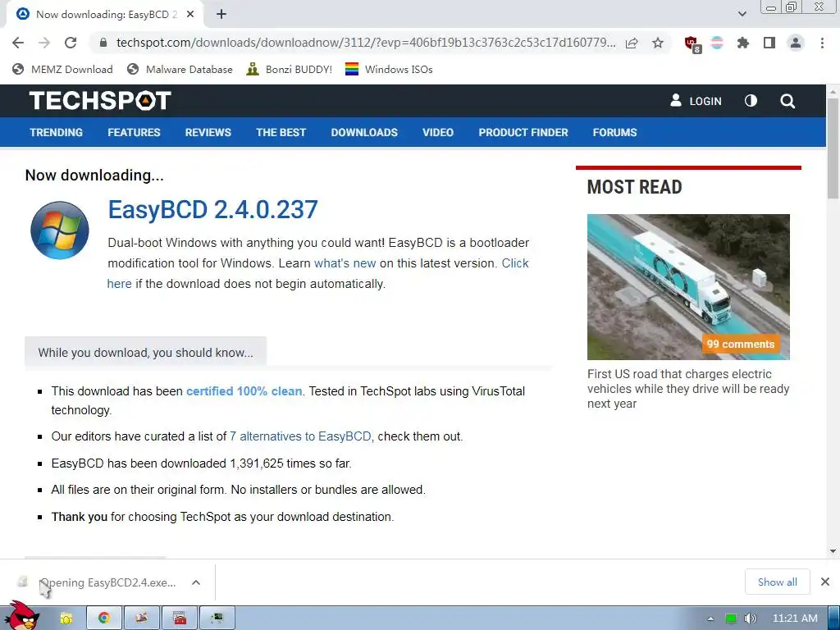Open the FORUMS nav item
Viewport: 840px width, 630px height.
click(614, 132)
